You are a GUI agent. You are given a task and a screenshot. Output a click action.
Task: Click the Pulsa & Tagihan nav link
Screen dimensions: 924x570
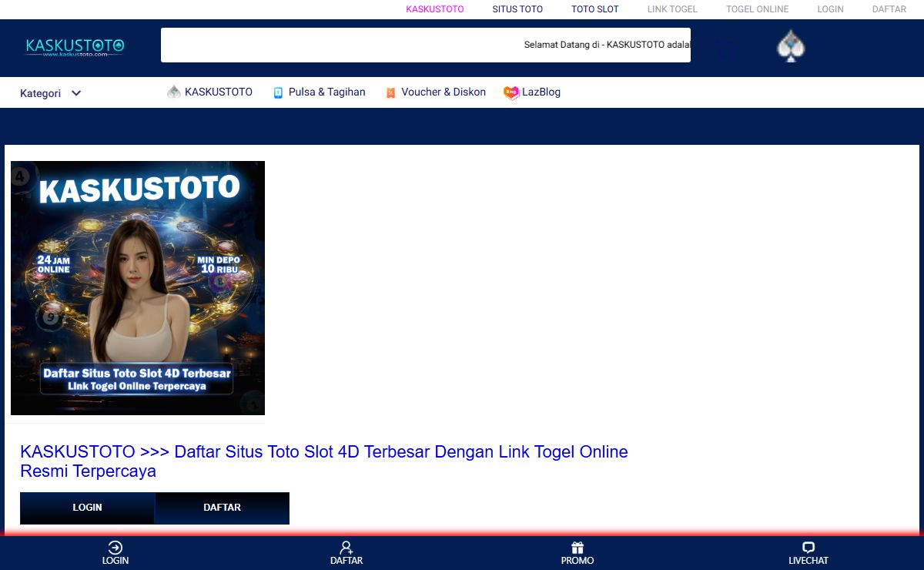pyautogui.click(x=327, y=92)
